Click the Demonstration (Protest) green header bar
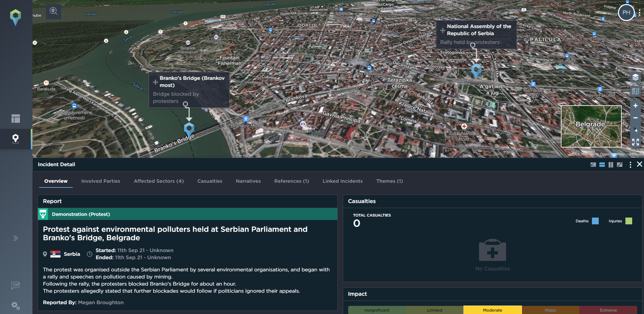The image size is (644, 314). (x=188, y=214)
